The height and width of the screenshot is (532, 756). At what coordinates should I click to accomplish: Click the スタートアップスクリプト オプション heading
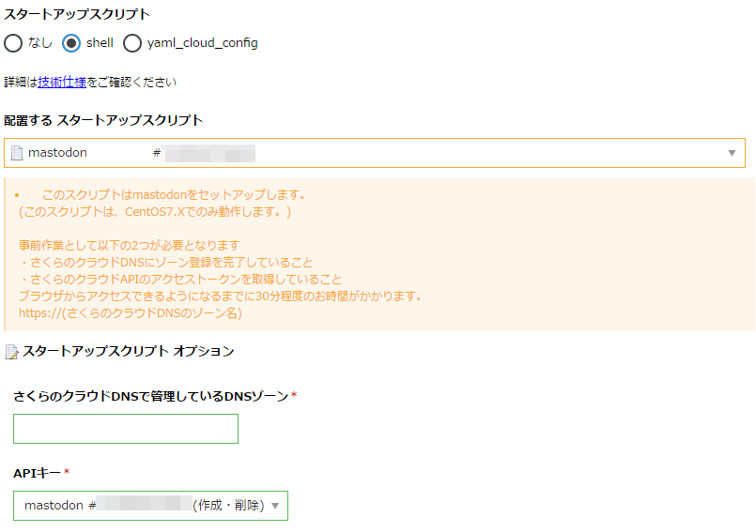pyautogui.click(x=129, y=351)
